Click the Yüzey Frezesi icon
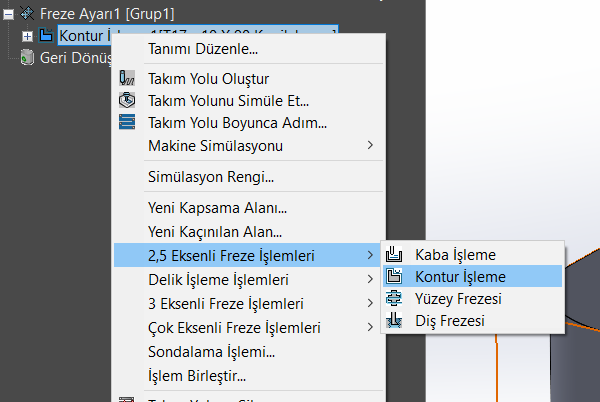600x402 pixels. click(x=395, y=298)
